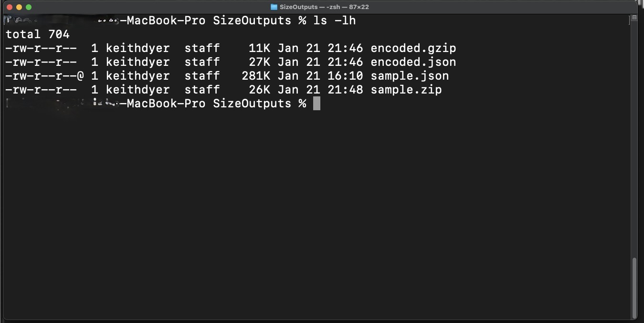
Task: Click the sample.zip filename
Action: [x=406, y=90]
